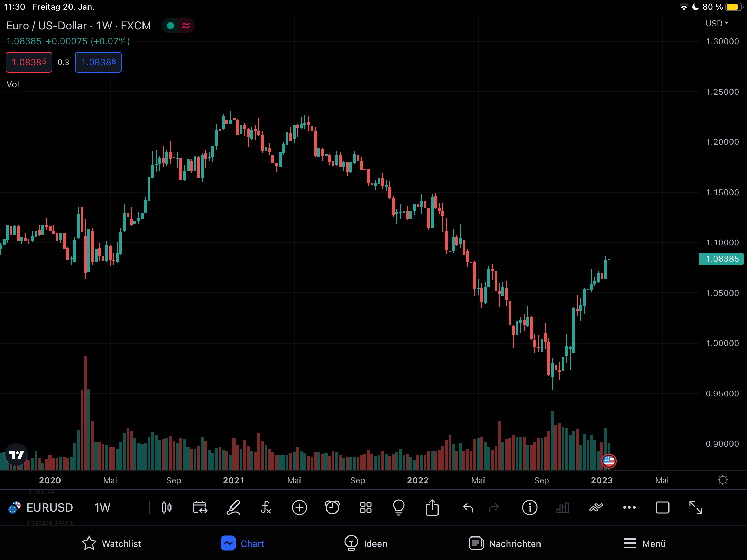Tap the rectangle layout select icon
The image size is (747, 560).
click(663, 507)
